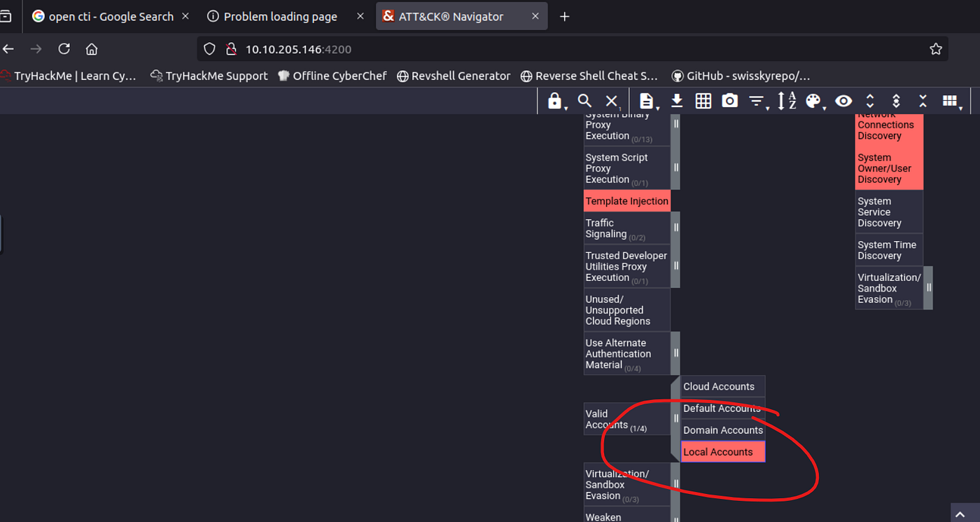Close the Problem loading page tab
980x522 pixels.
pos(360,17)
